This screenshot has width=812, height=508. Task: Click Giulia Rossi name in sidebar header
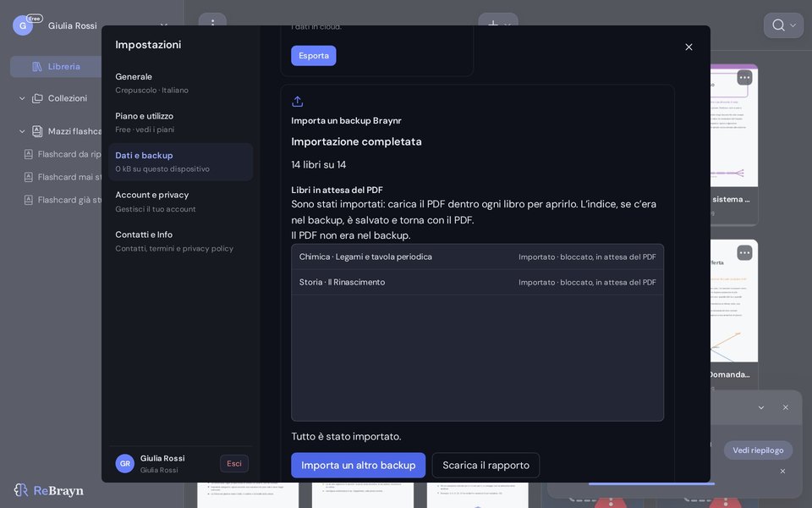pyautogui.click(x=73, y=25)
